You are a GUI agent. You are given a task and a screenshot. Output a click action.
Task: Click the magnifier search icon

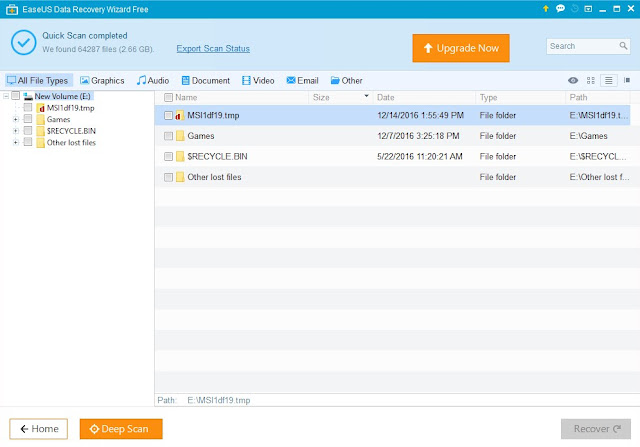coord(623,46)
